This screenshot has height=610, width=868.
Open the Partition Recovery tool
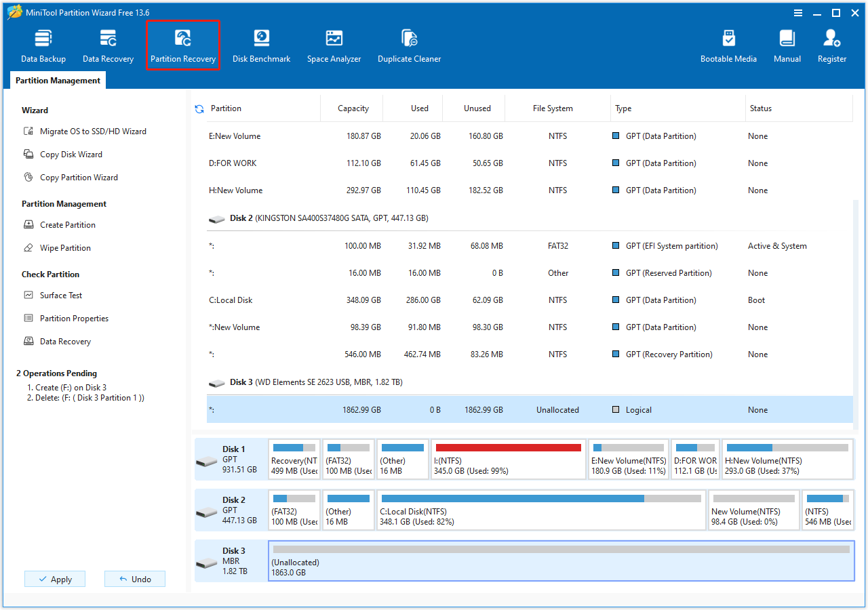tap(182, 45)
